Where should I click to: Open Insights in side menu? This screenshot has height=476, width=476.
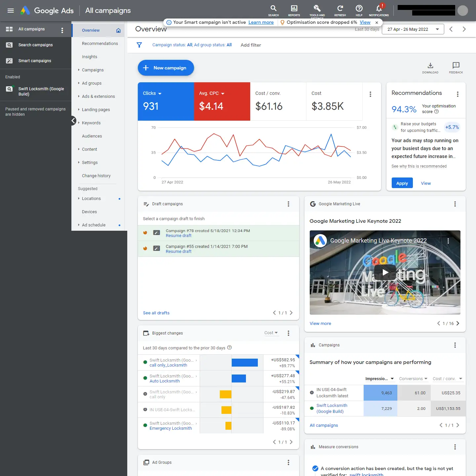point(90,57)
